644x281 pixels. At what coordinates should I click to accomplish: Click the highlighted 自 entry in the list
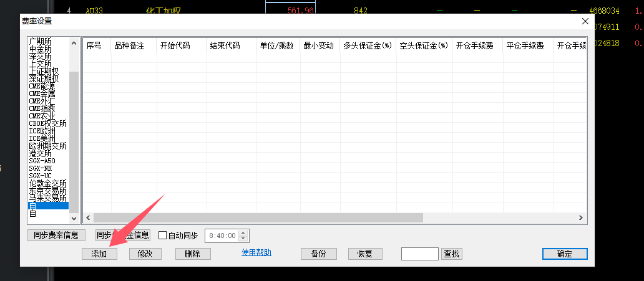48,206
